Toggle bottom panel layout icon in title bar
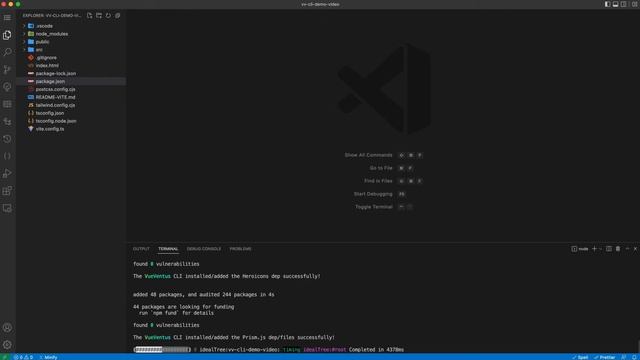This screenshot has width=640, height=360. click(x=616, y=4)
